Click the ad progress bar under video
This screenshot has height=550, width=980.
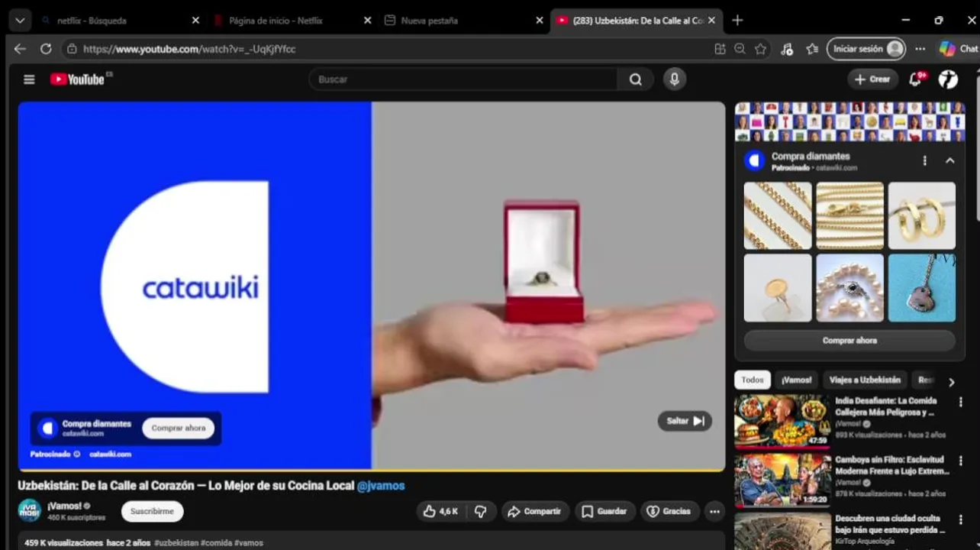[x=372, y=470]
